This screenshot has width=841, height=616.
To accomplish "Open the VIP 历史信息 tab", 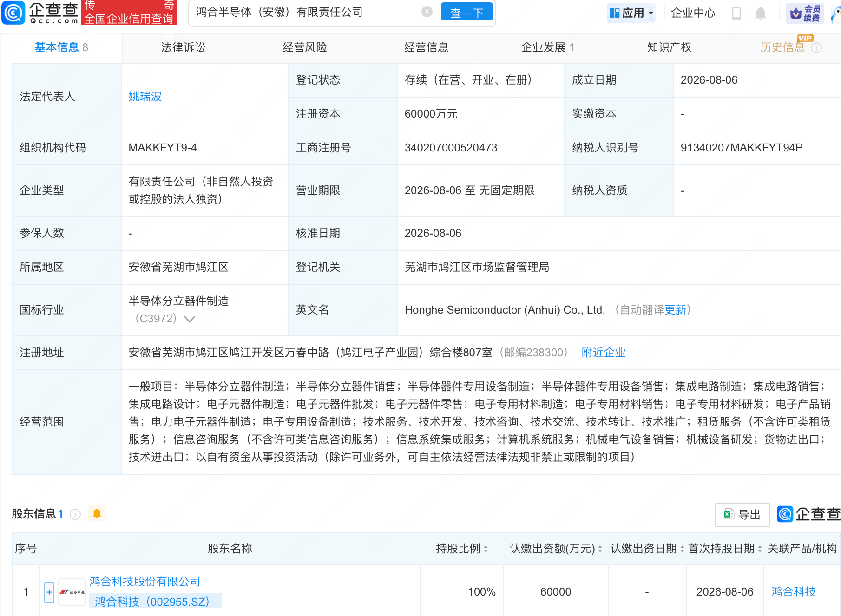I will (x=782, y=47).
